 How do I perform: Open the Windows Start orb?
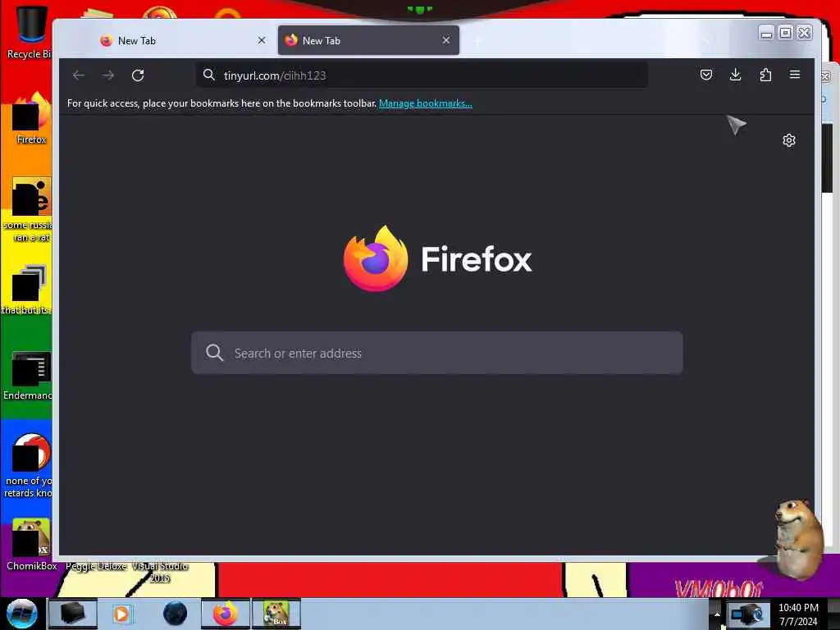[x=22, y=614]
